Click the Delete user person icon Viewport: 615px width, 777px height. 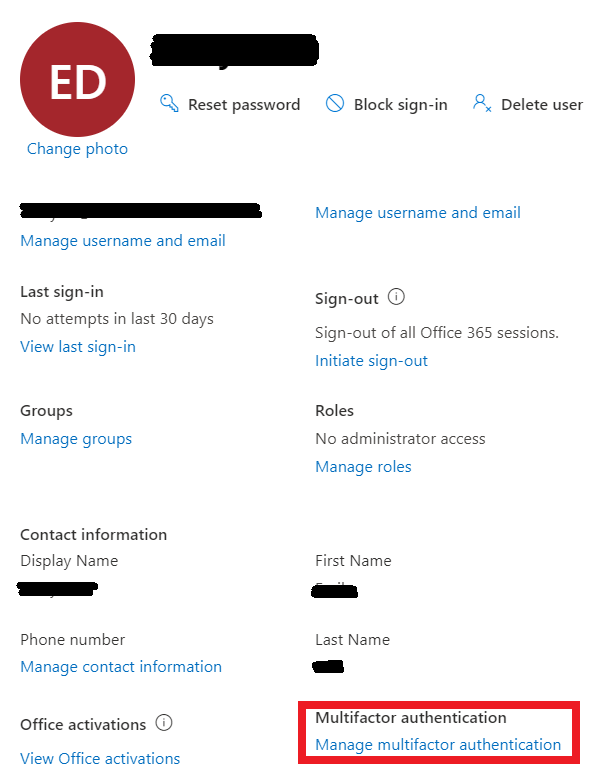coord(482,104)
